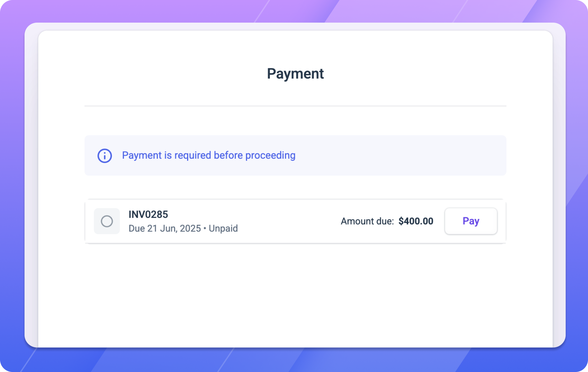Select the INV0285 invoice radio button
Screen dimensions: 588x372
107,221
